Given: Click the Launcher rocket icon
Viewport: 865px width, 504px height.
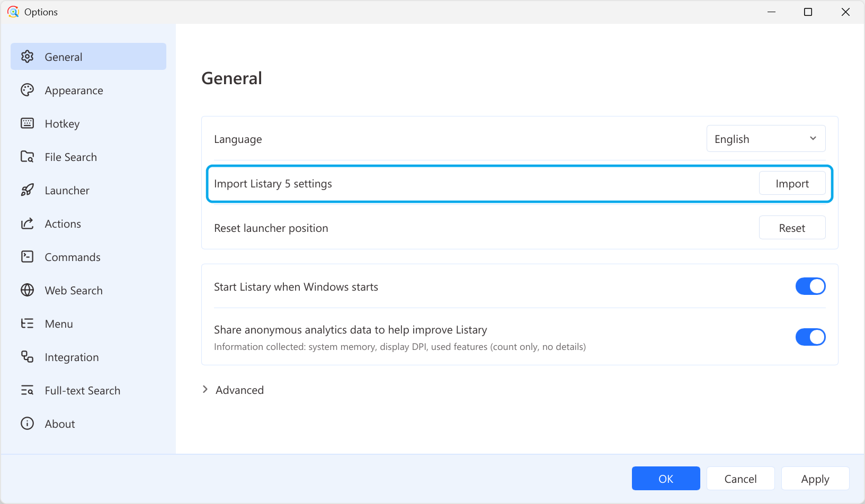Looking at the screenshot, I should click(27, 190).
